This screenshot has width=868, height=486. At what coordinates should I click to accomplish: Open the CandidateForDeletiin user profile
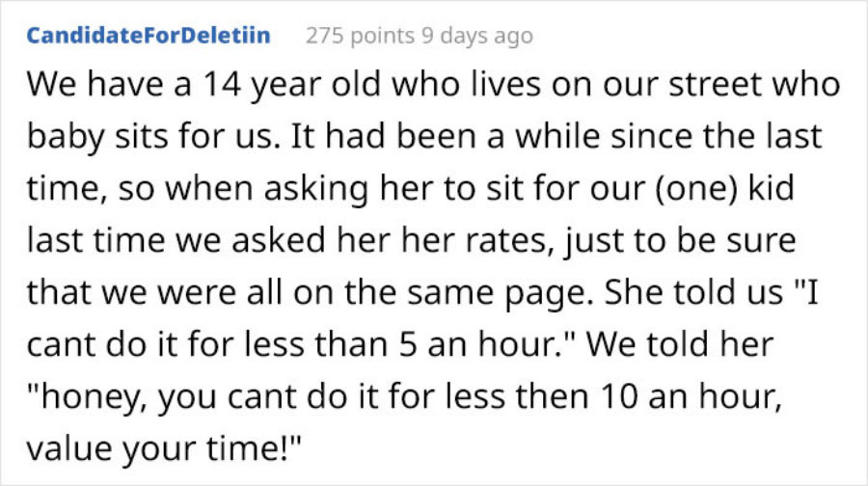(x=149, y=36)
